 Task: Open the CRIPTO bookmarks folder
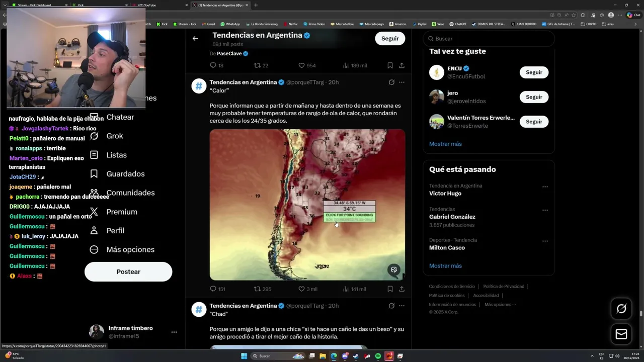589,24
